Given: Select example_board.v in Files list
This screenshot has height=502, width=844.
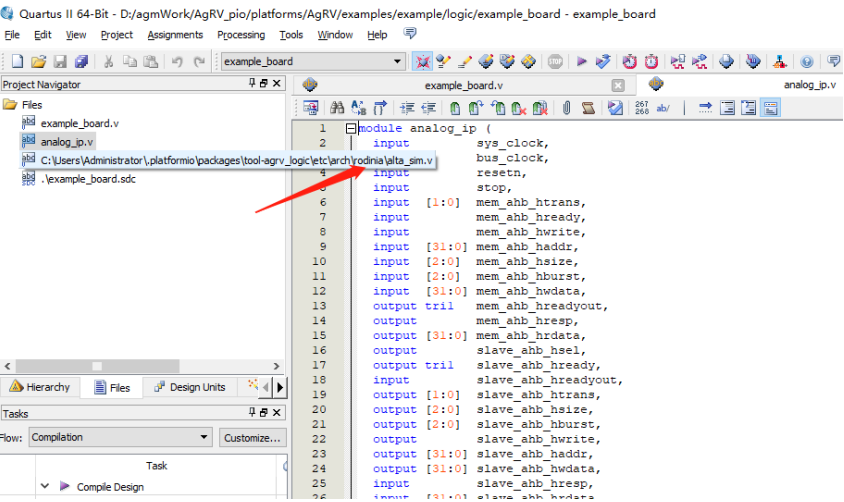Looking at the screenshot, I should click(80, 123).
